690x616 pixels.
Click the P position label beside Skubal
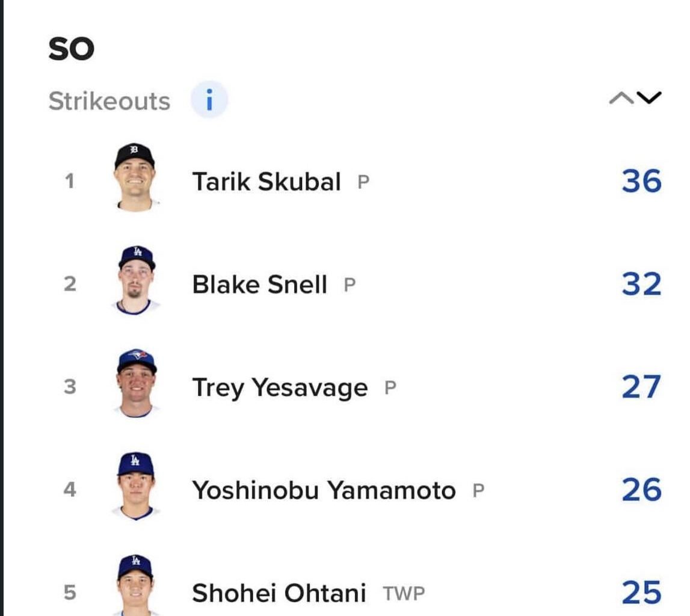click(362, 182)
